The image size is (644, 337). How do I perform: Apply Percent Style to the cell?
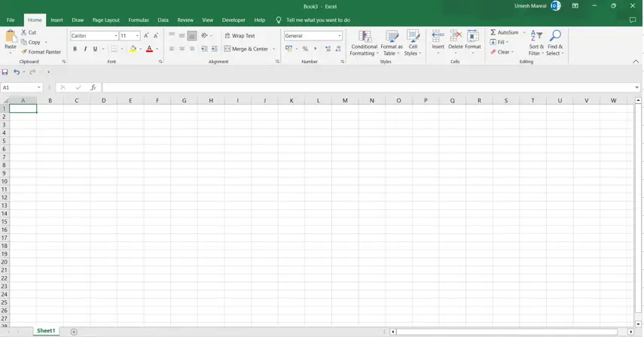305,49
